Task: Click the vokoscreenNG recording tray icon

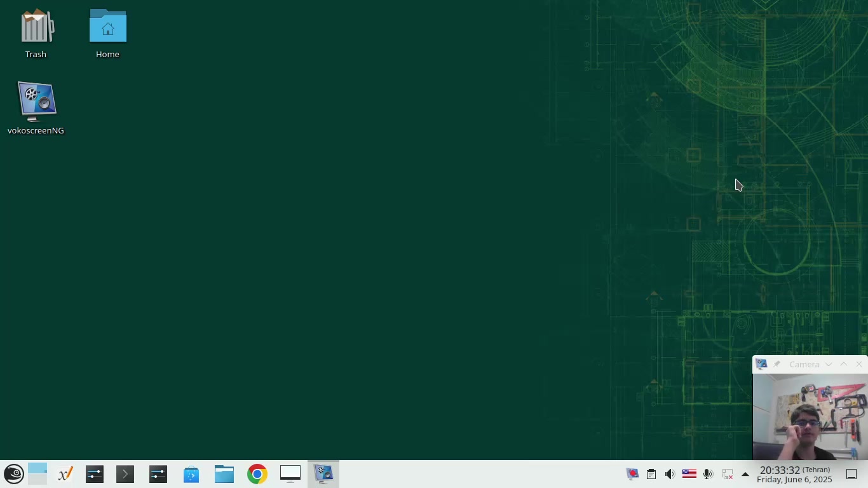Action: (x=632, y=474)
